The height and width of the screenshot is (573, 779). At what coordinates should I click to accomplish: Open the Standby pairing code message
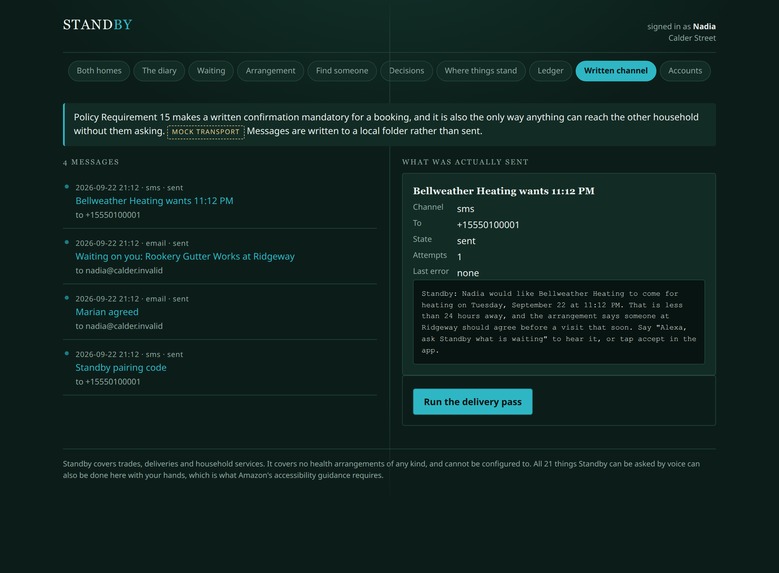tap(121, 368)
